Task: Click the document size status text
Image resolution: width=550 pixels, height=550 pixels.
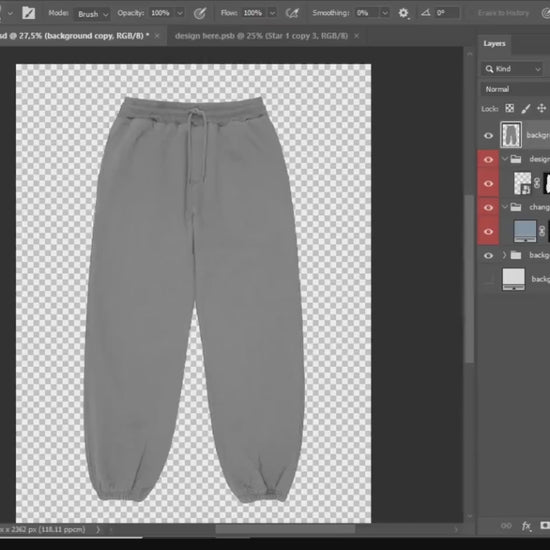Action: (x=43, y=529)
